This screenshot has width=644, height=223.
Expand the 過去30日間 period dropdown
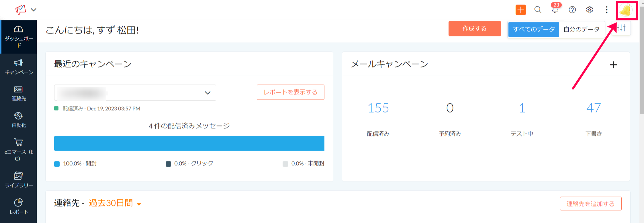click(139, 204)
